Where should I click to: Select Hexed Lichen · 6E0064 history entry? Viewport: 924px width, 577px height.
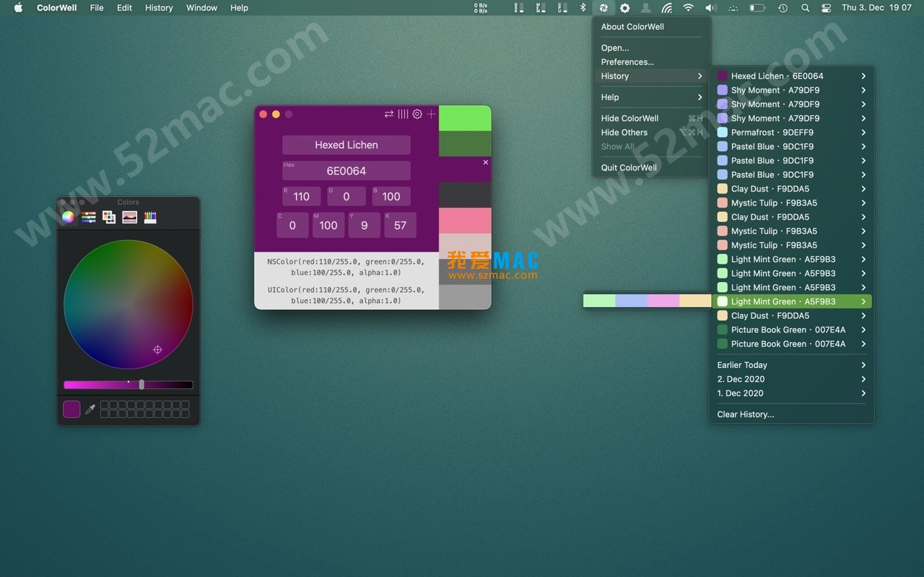click(x=791, y=76)
